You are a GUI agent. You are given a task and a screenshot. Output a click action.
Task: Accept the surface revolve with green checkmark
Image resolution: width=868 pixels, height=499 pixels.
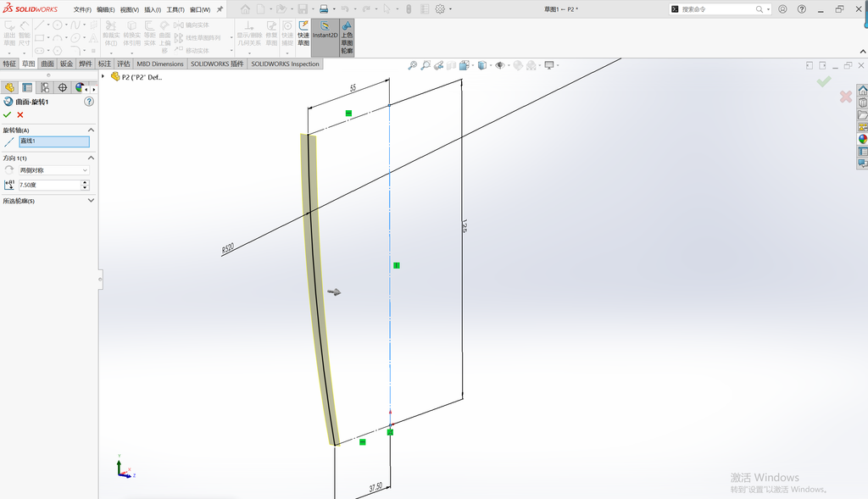[x=7, y=114]
